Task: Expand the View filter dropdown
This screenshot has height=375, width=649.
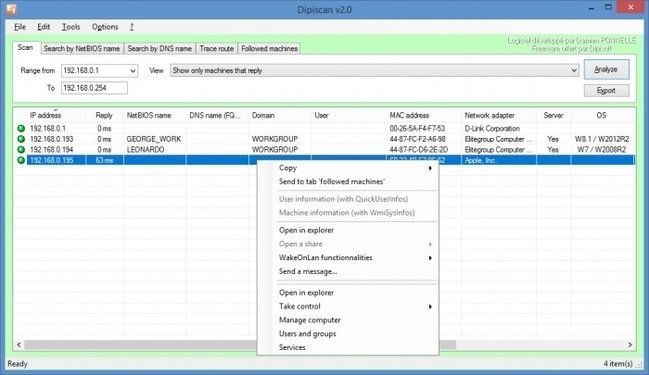Action: (x=574, y=70)
